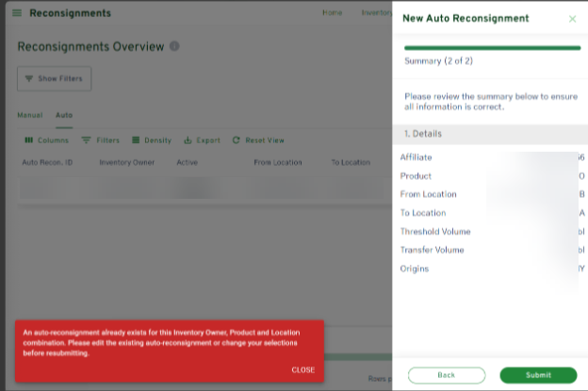Click the summary progress bar
Screen dimensions: 588x391
point(492,47)
